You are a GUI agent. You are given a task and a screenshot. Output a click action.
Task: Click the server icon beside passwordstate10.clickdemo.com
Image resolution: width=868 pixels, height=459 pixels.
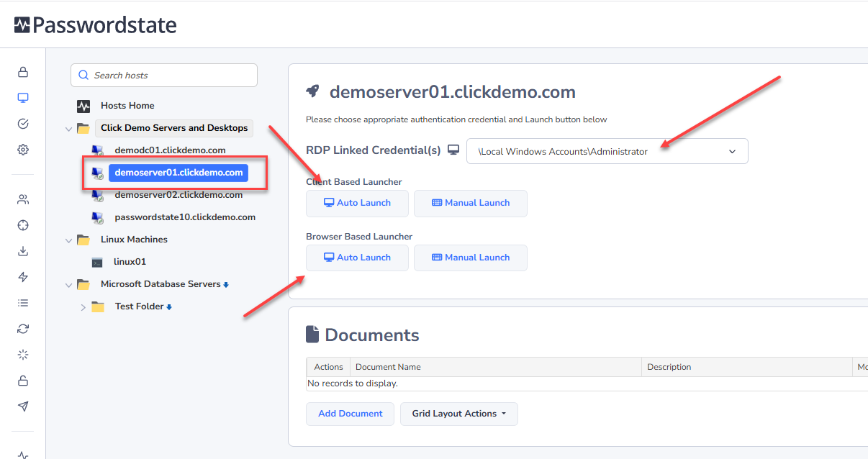click(x=97, y=217)
